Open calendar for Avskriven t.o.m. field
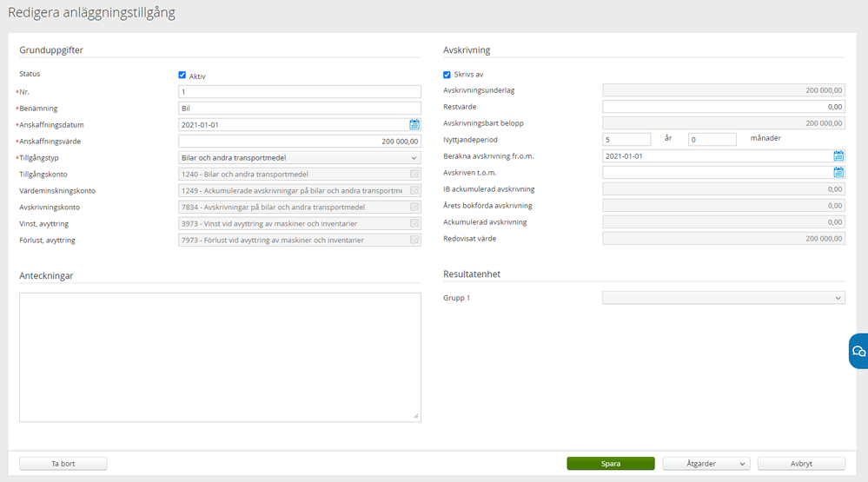868x482 pixels. click(838, 173)
